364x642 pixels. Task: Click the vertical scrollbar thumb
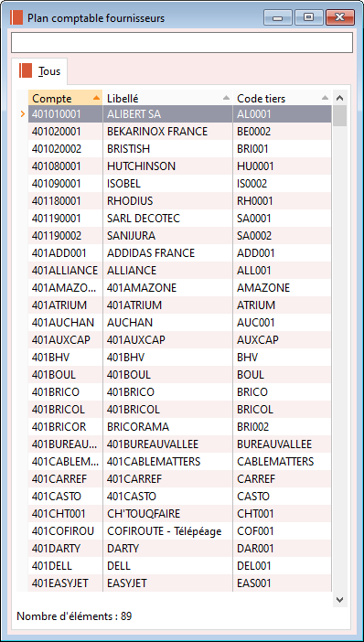click(339, 116)
